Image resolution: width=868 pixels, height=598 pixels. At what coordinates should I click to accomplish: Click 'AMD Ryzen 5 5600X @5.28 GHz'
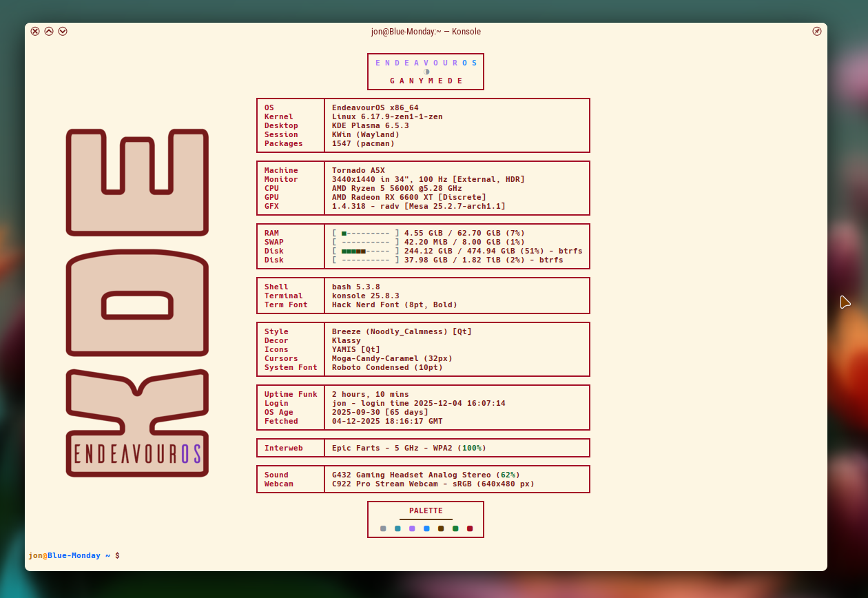tap(397, 189)
